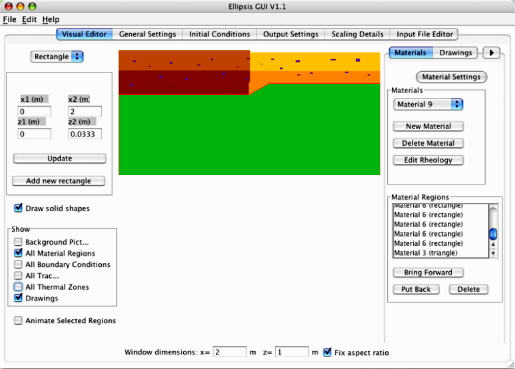Image resolution: width=515 pixels, height=369 pixels.
Task: Click the z2 (m) field showing 0.0333
Action: point(85,134)
